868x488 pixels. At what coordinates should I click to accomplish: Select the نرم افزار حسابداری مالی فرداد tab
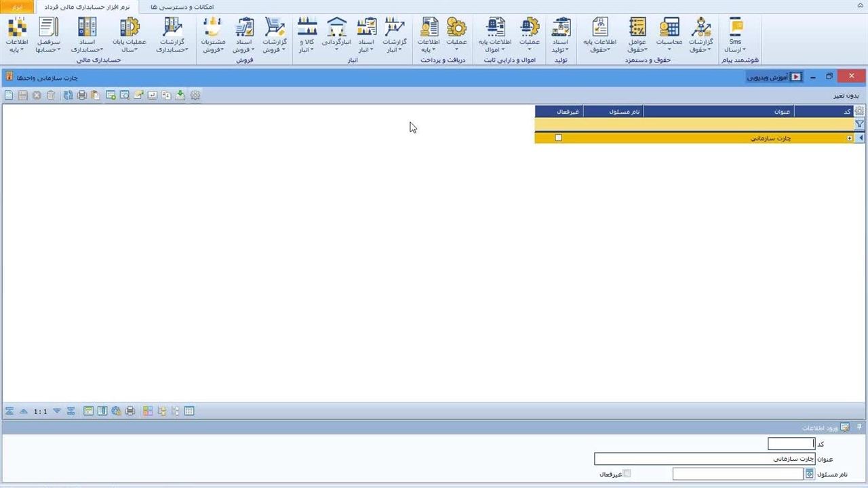(86, 7)
